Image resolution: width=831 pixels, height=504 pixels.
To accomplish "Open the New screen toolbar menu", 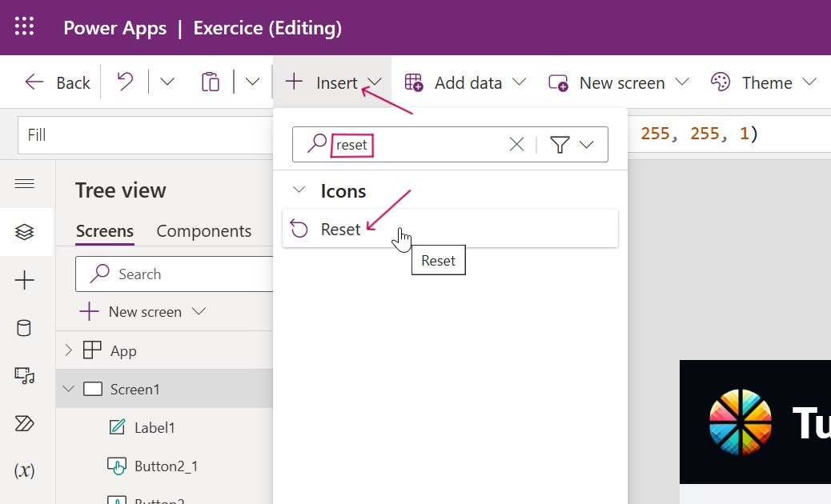I will point(619,82).
